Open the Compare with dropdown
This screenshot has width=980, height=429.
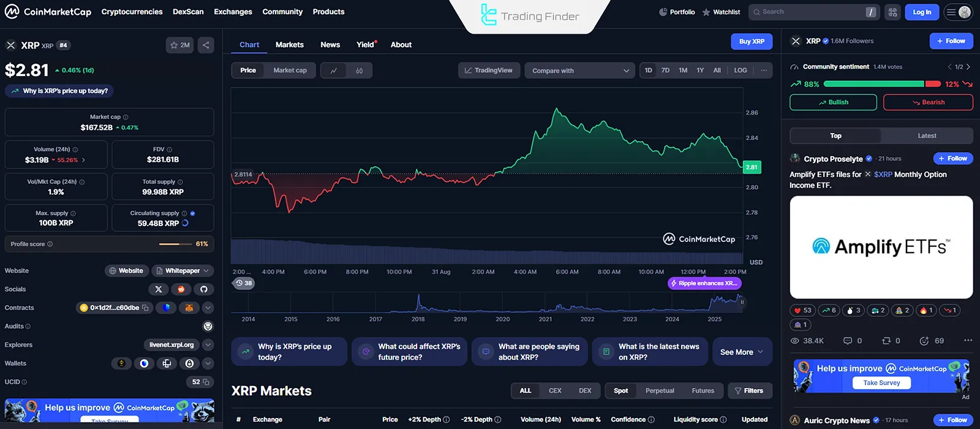coord(579,70)
